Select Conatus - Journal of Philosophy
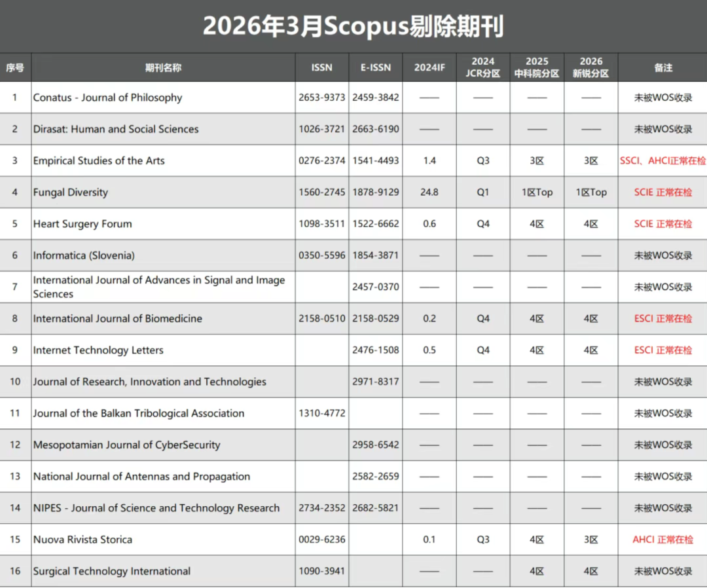 (108, 98)
